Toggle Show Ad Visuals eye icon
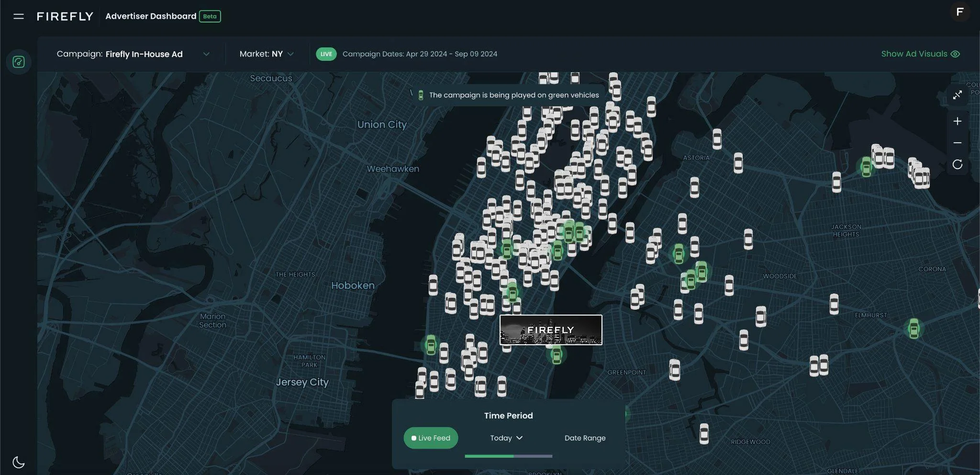The width and height of the screenshot is (980, 475). [x=955, y=54]
